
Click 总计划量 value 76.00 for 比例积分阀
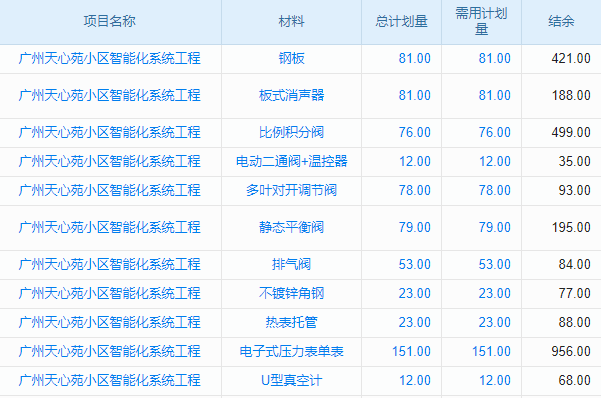point(414,132)
